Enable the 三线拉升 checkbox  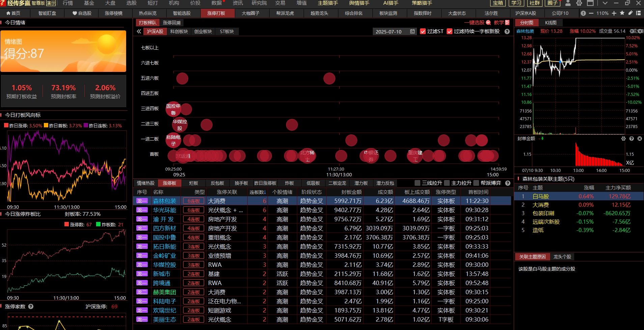coord(417,183)
